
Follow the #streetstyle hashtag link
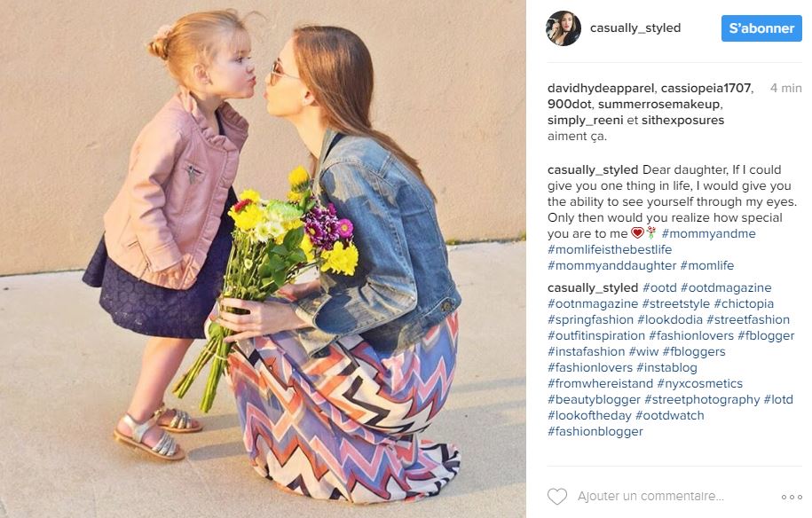pos(676,303)
